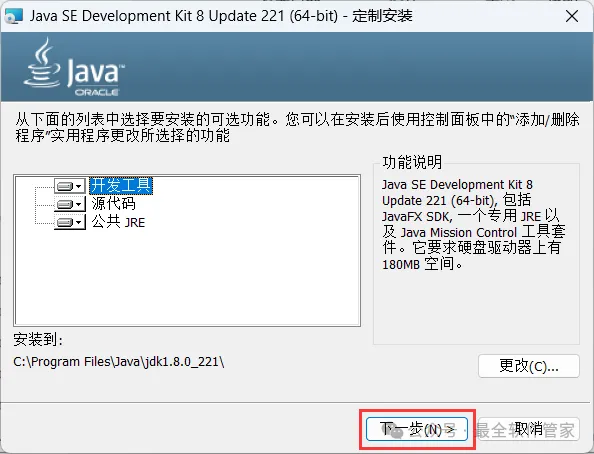Image resolution: width=594 pixels, height=454 pixels.
Task: Proceed with the 下一步(N) > button
Action: pos(417,429)
